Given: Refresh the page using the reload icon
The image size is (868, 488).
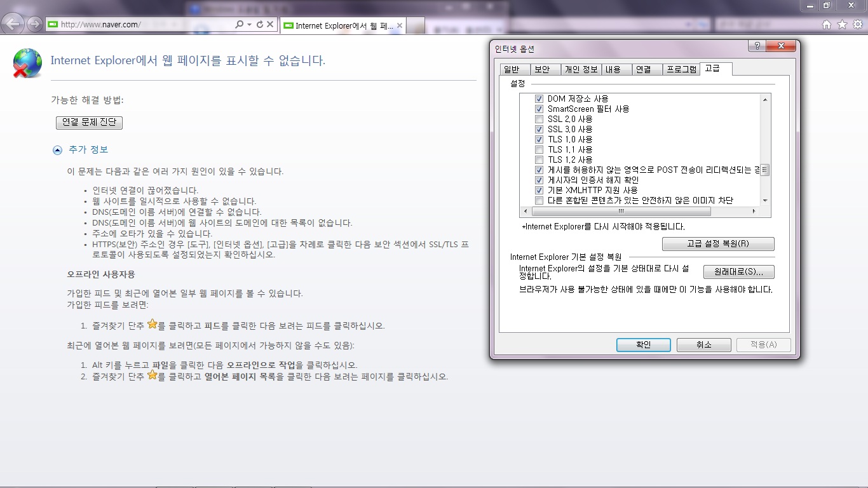Looking at the screenshot, I should (259, 24).
